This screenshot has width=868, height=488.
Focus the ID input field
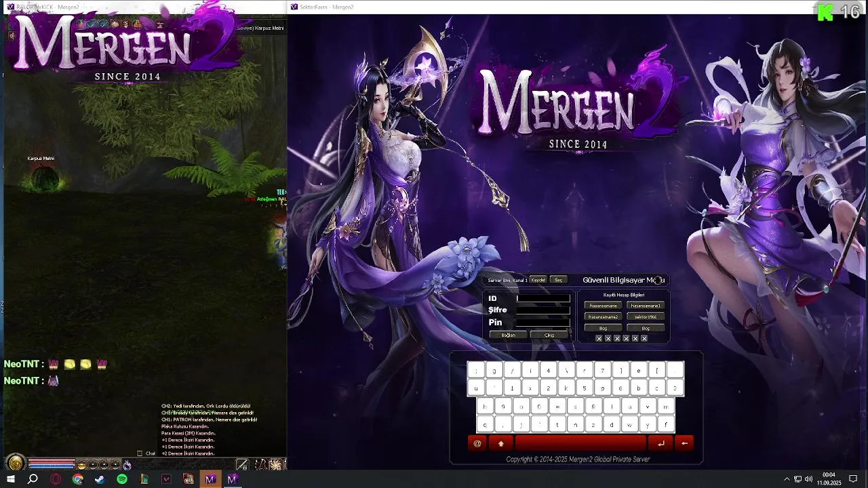coord(543,298)
